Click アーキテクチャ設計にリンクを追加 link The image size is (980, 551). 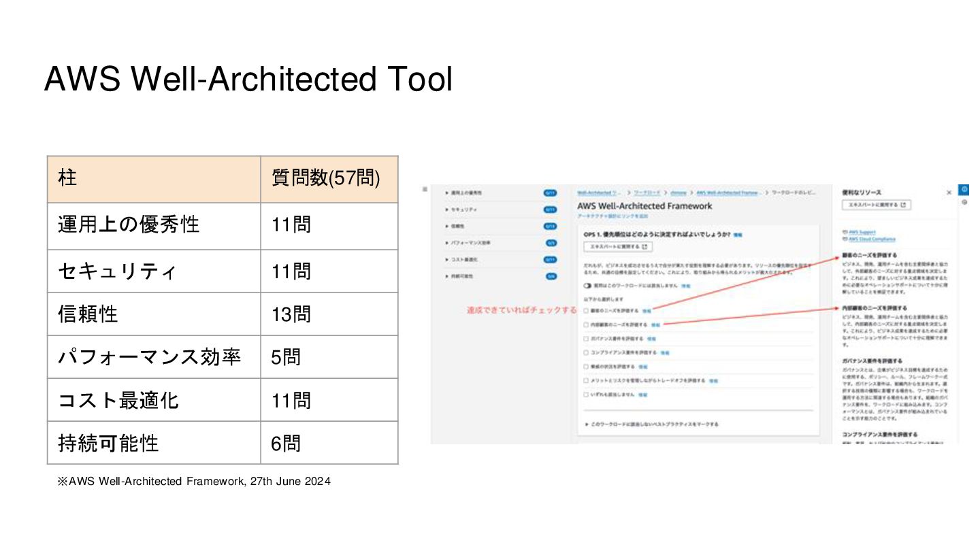point(612,216)
